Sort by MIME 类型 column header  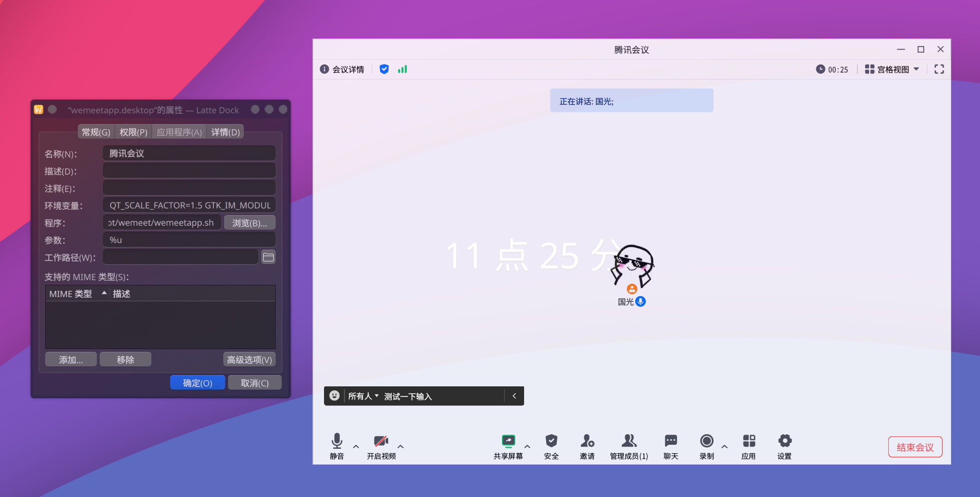click(x=78, y=293)
